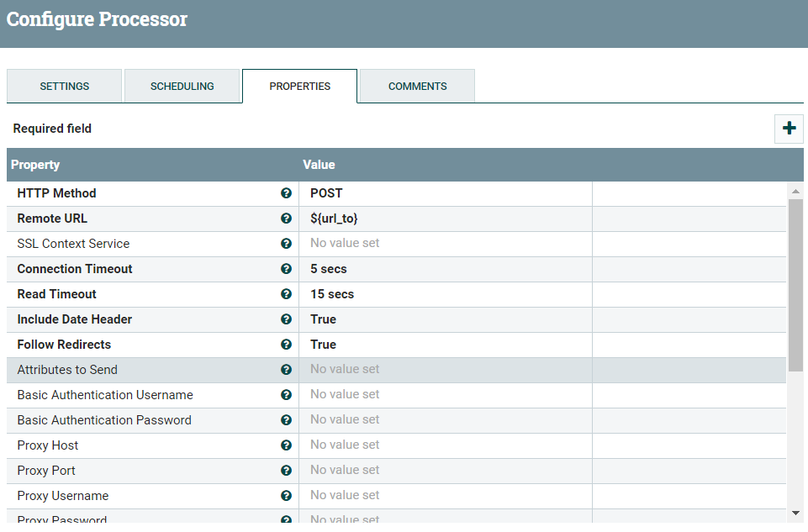
Task: Click help icon for Proxy Username
Action: pos(286,496)
